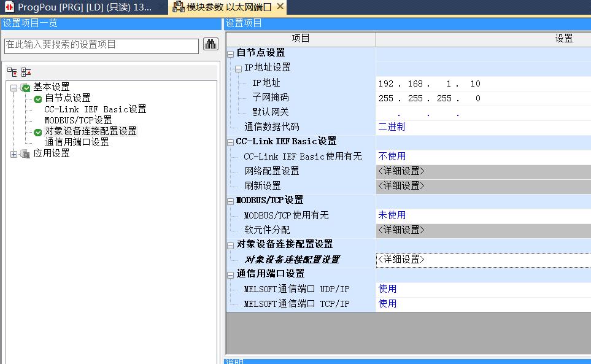
Task: Collapse the IP地址设置 group
Action: [x=239, y=68]
